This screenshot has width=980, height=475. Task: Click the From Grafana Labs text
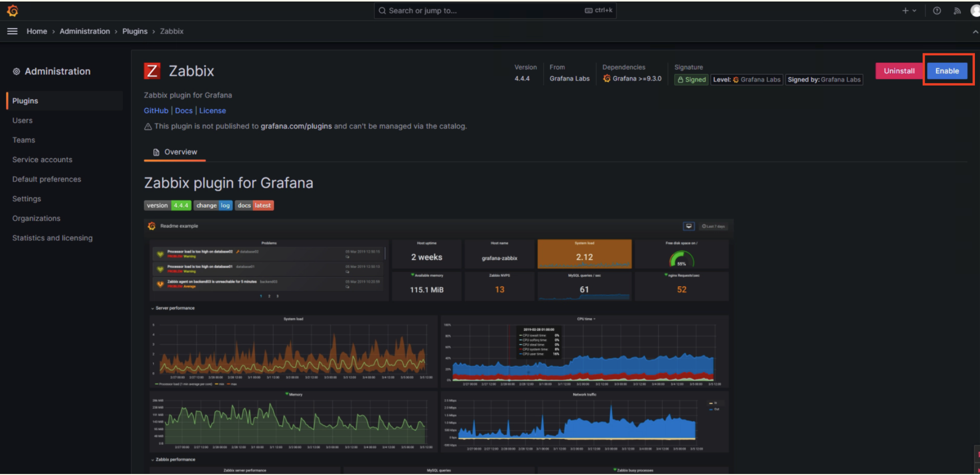click(570, 78)
